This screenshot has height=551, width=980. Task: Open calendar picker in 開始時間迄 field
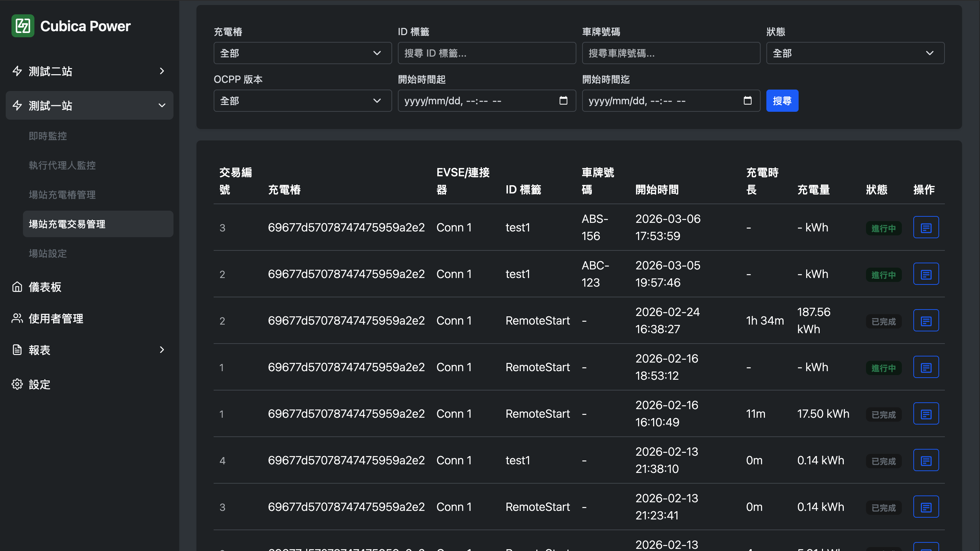747,101
